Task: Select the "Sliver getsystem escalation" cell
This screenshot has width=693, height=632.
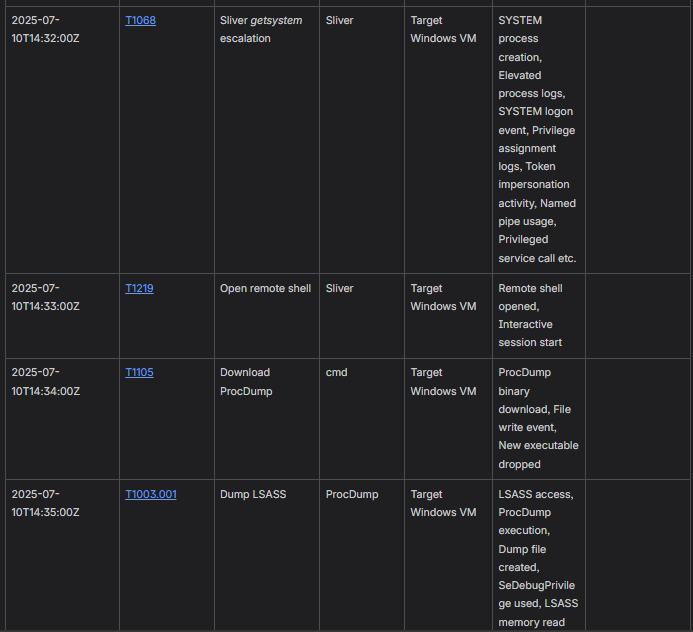Action: pyautogui.click(x=261, y=29)
